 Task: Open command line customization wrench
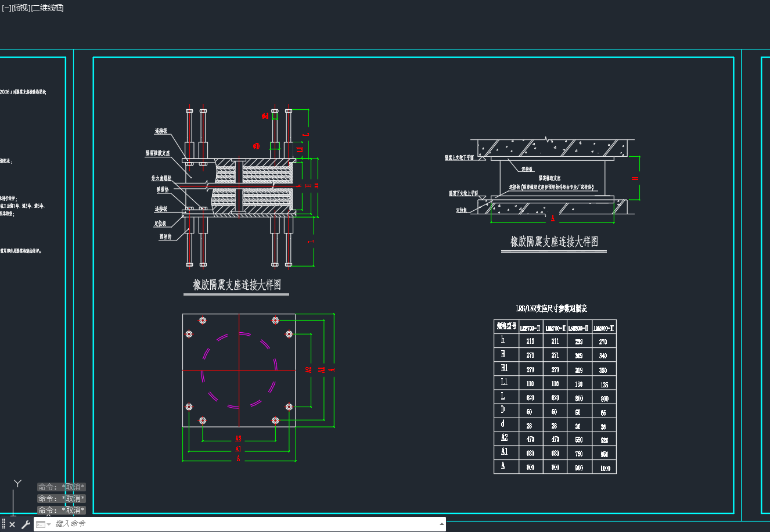26,524
